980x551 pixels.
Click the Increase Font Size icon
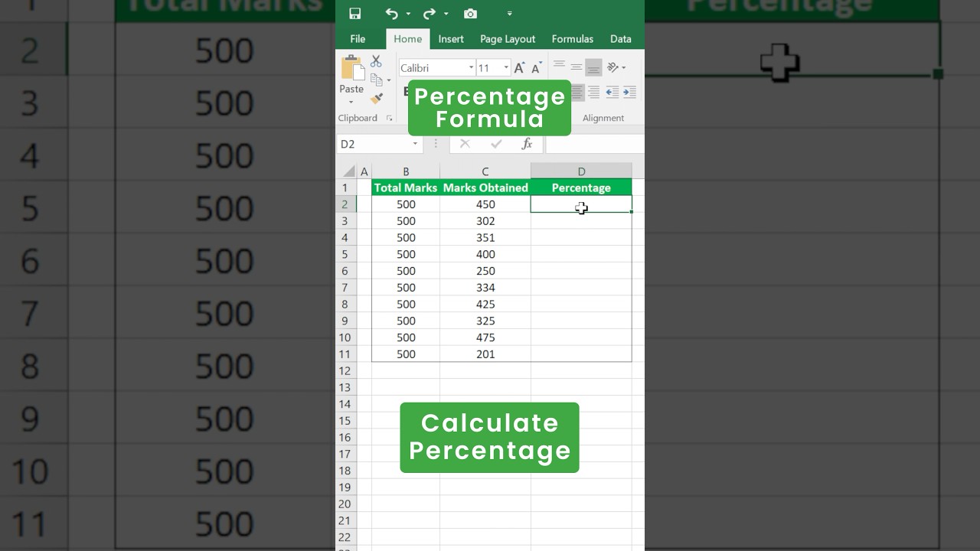click(519, 68)
